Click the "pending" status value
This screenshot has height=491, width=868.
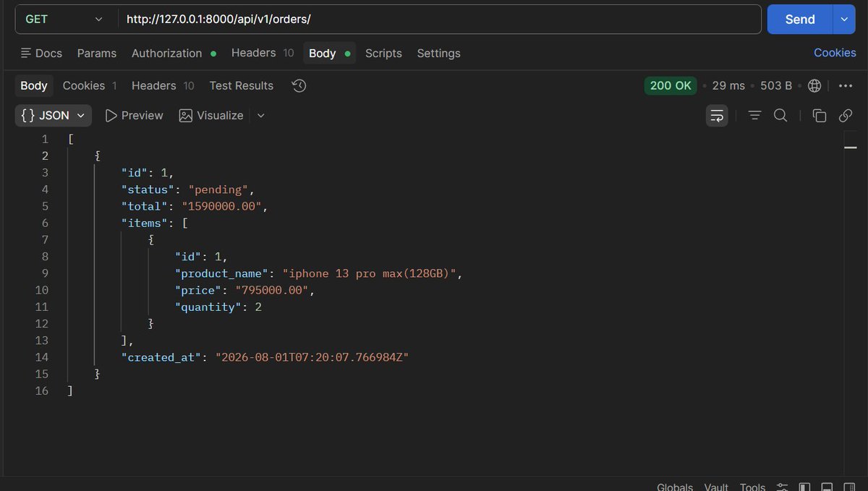pyautogui.click(x=218, y=189)
